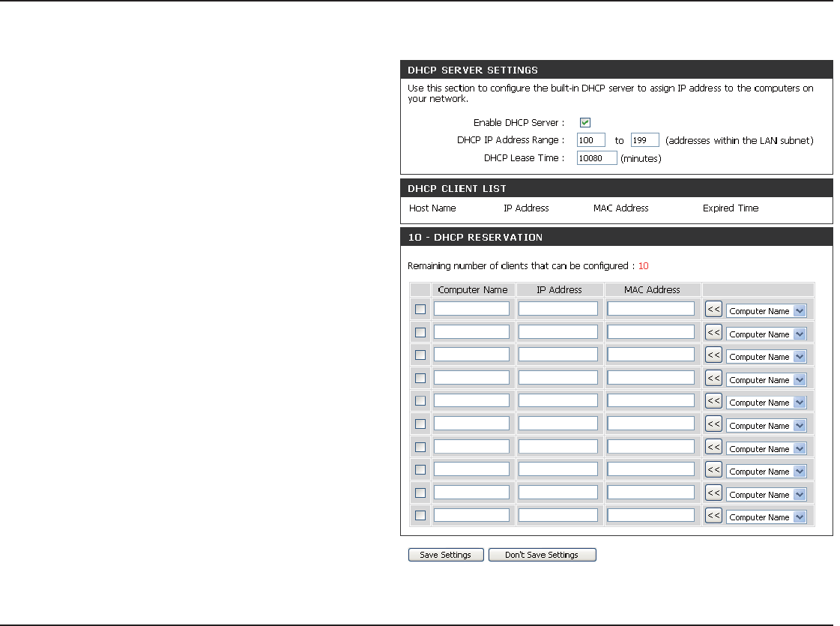840x626 pixels.
Task: Click the Don't Save Settings button
Action: point(543,555)
